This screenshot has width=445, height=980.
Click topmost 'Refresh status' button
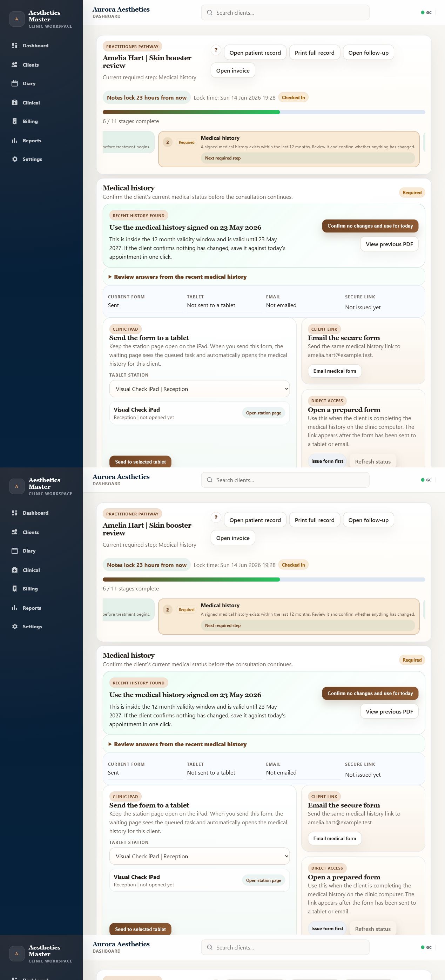(x=373, y=461)
